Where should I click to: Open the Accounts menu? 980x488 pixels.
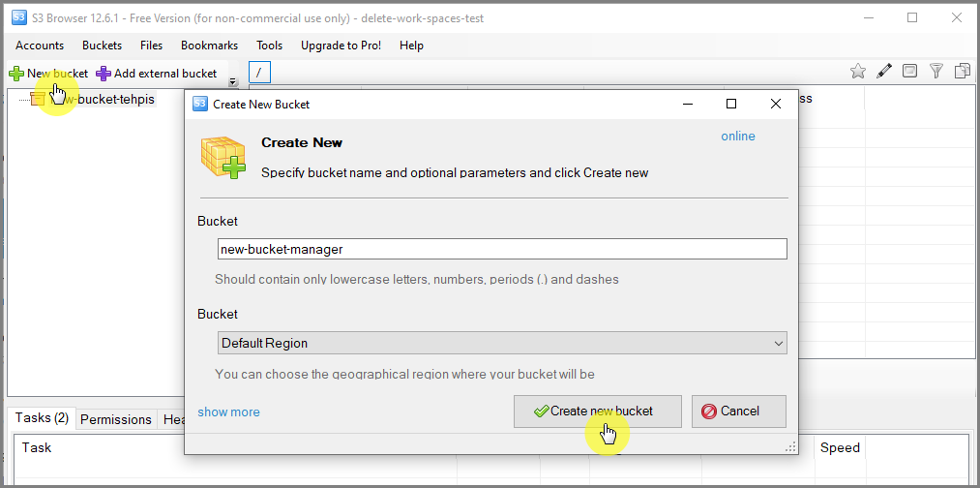click(x=40, y=46)
